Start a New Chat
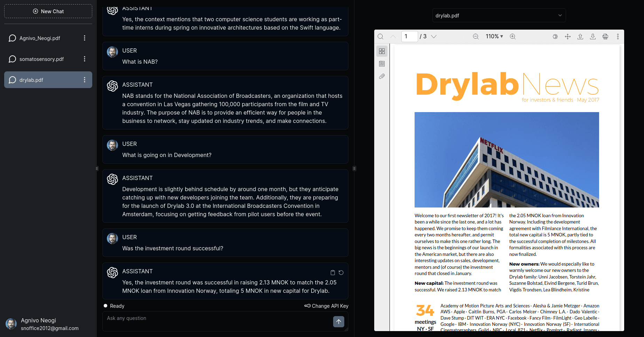644x337 pixels. click(x=48, y=11)
